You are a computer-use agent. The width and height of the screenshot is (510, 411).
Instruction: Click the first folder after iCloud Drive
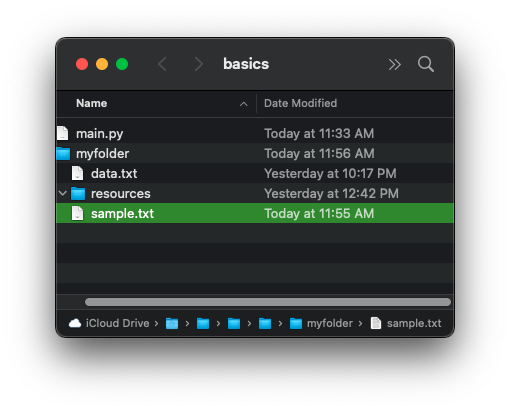[172, 323]
